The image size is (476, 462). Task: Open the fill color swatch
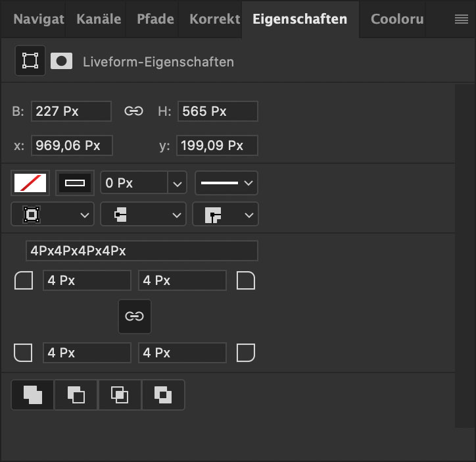tap(30, 183)
